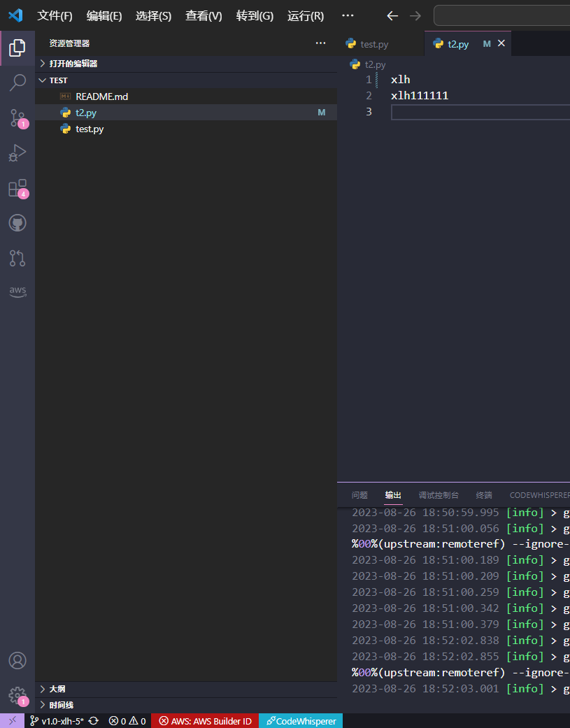The width and height of the screenshot is (570, 728).
Task: Click the VS Code logo icon
Action: pos(16,15)
